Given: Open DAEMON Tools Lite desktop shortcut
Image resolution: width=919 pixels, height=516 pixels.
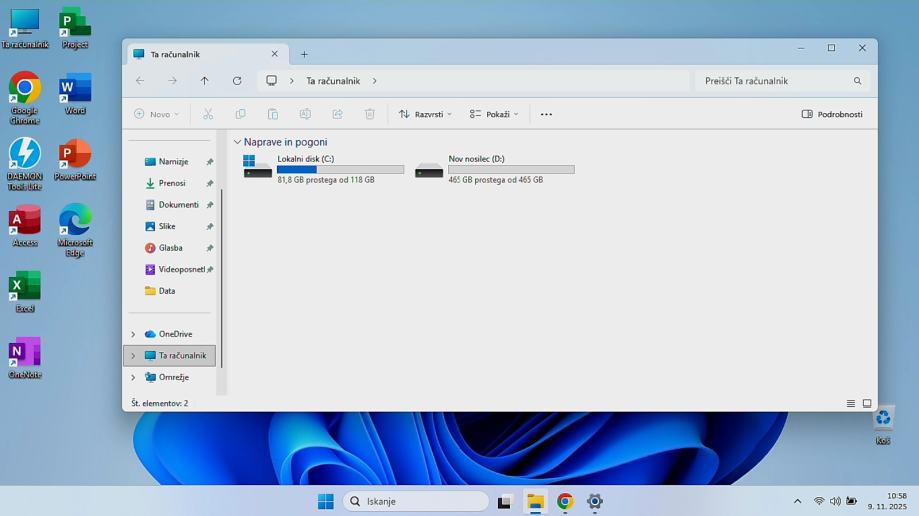Looking at the screenshot, I should (25, 164).
